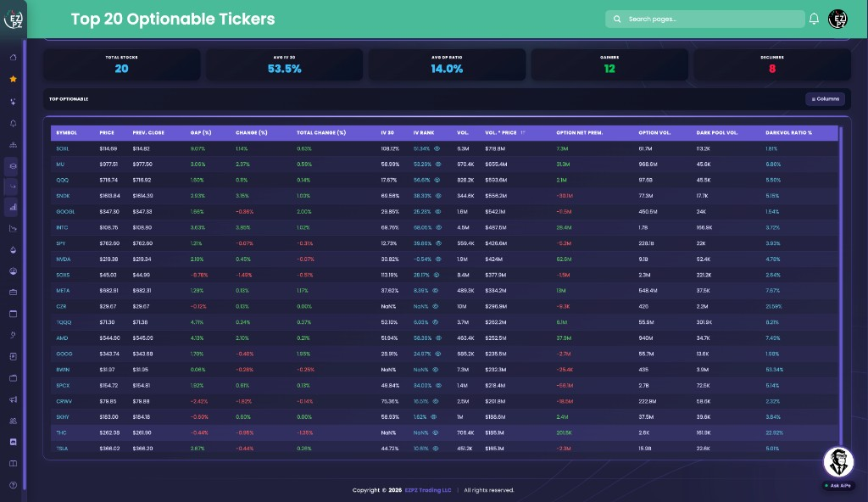Sort table by Dark Pool Vol. header
This screenshot has width=868, height=502.
[x=717, y=133]
